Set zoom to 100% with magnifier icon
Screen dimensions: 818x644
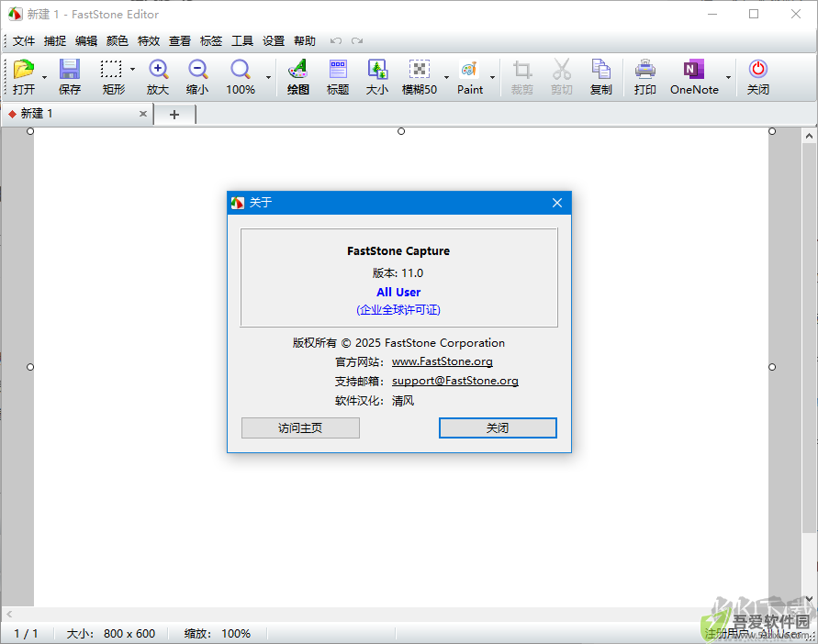point(241,77)
